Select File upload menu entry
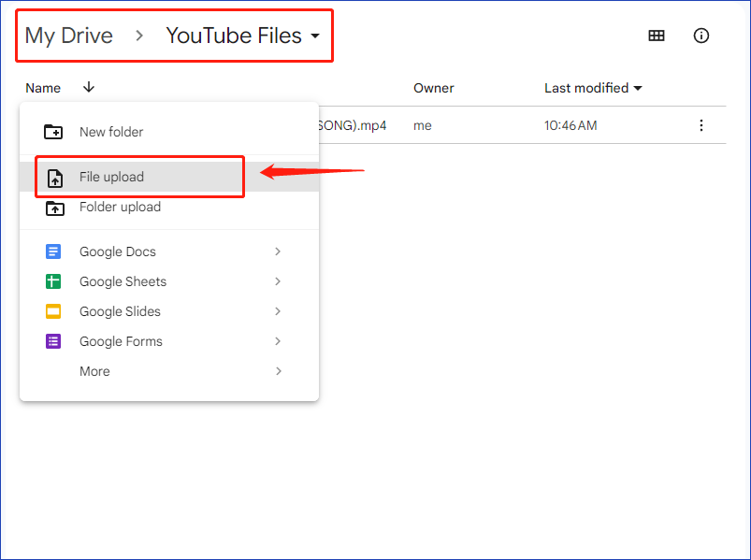 [x=169, y=177]
